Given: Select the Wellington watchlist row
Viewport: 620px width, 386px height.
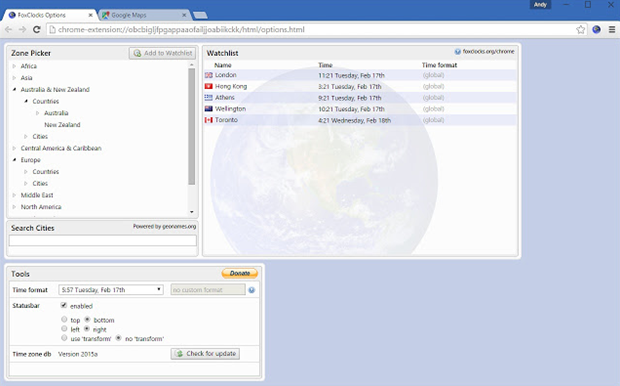Looking at the screenshot, I should (x=360, y=109).
